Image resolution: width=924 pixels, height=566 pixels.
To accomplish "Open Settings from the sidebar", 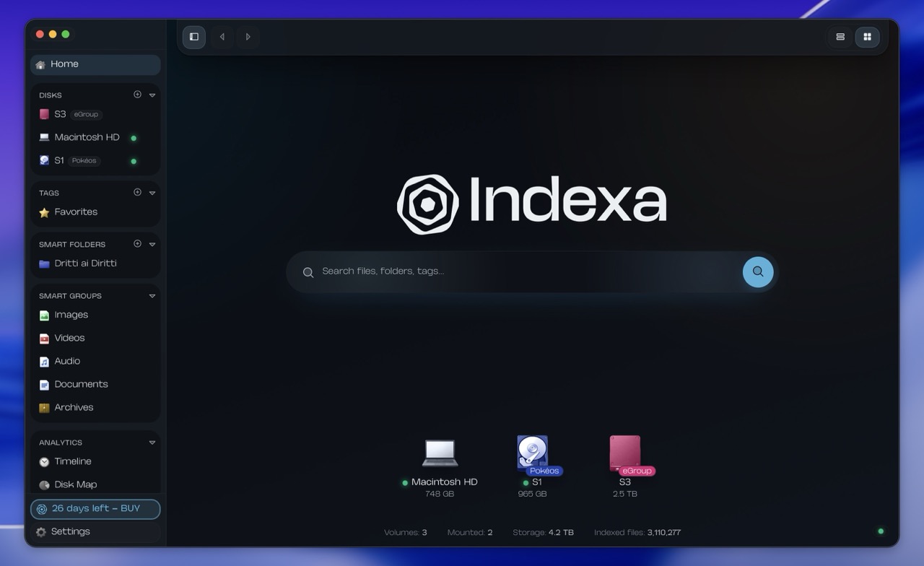I will pyautogui.click(x=95, y=531).
